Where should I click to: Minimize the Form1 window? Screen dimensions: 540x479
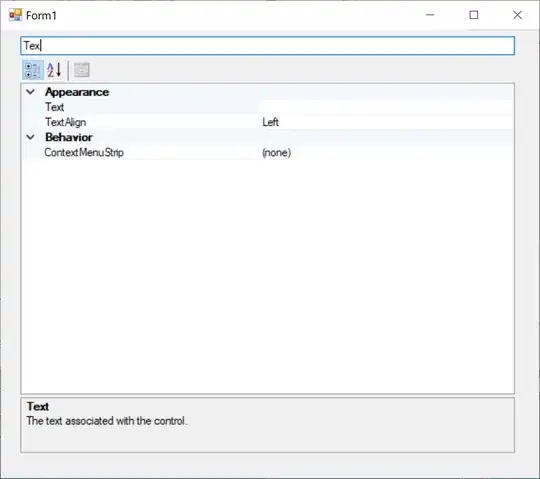coord(430,15)
